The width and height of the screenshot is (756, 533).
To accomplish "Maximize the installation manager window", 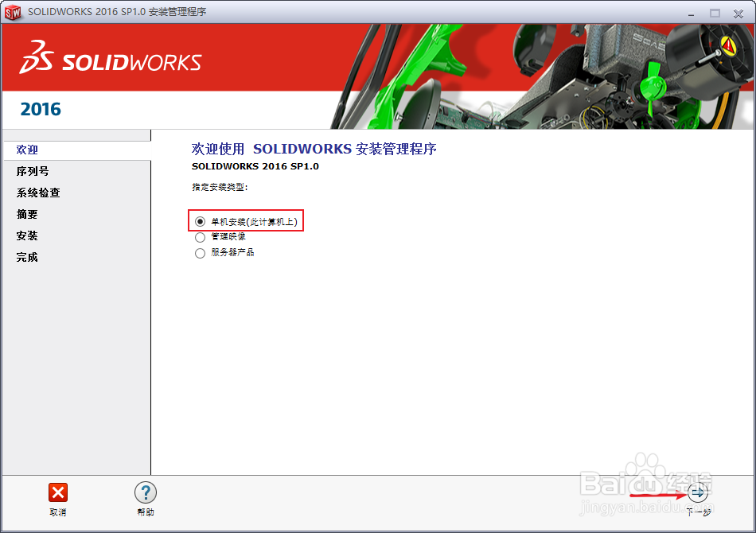I will (715, 14).
